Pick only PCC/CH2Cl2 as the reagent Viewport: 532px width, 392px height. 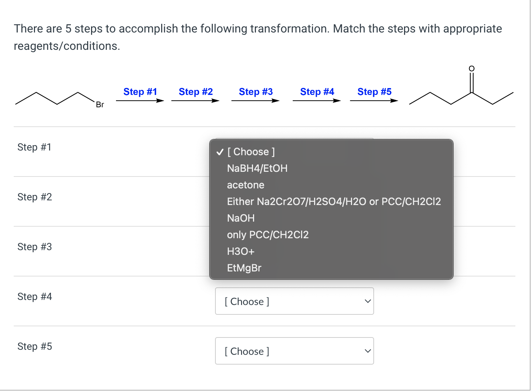(268, 235)
